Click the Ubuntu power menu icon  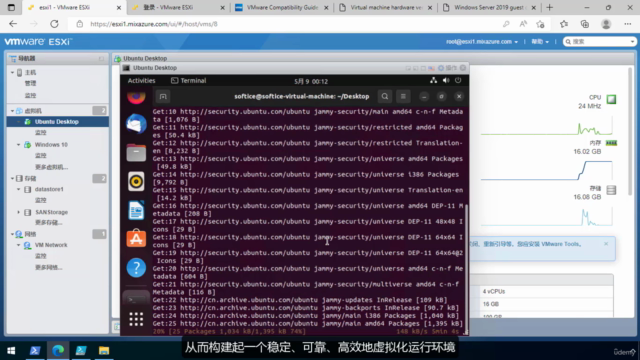(x=458, y=80)
